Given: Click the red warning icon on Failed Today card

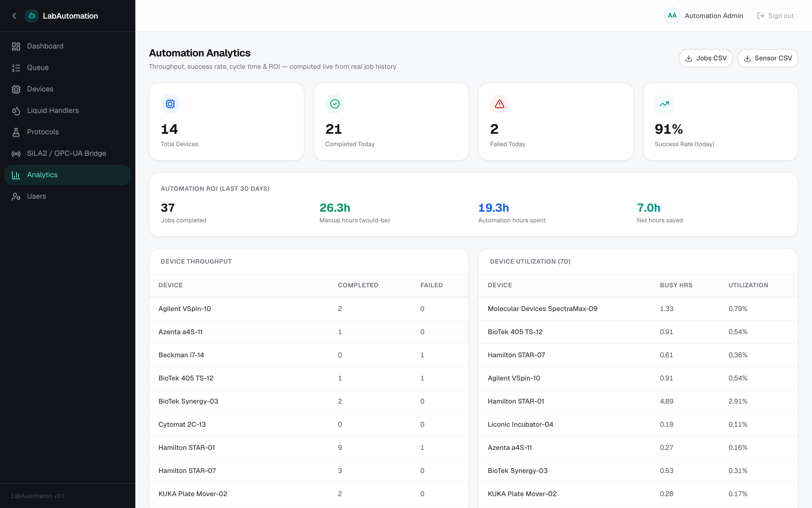Looking at the screenshot, I should click(500, 104).
